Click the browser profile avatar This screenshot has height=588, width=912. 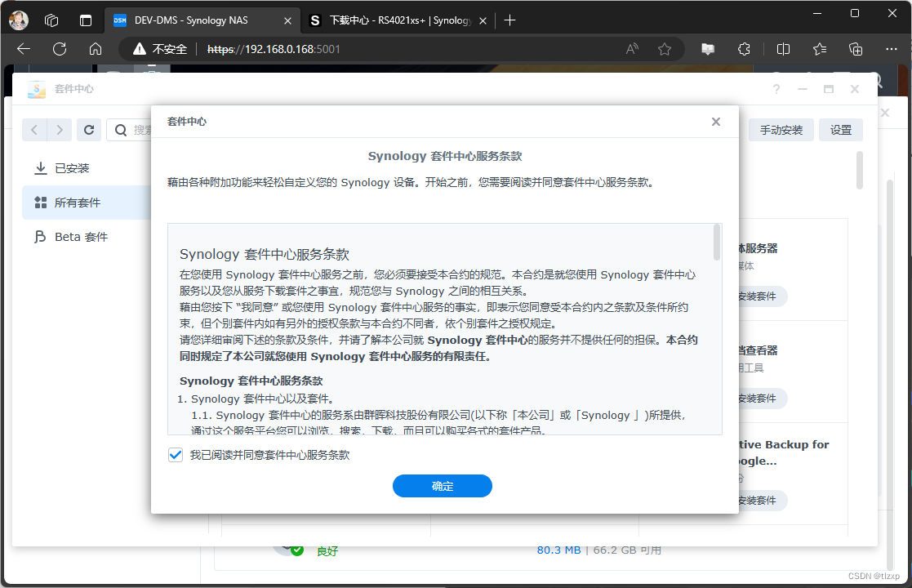click(x=19, y=20)
